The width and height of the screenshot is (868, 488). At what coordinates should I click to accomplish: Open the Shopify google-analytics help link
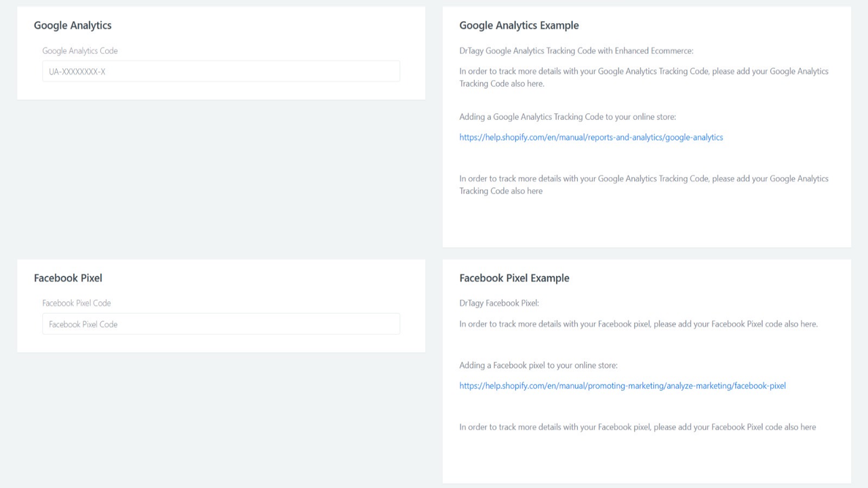coord(591,137)
